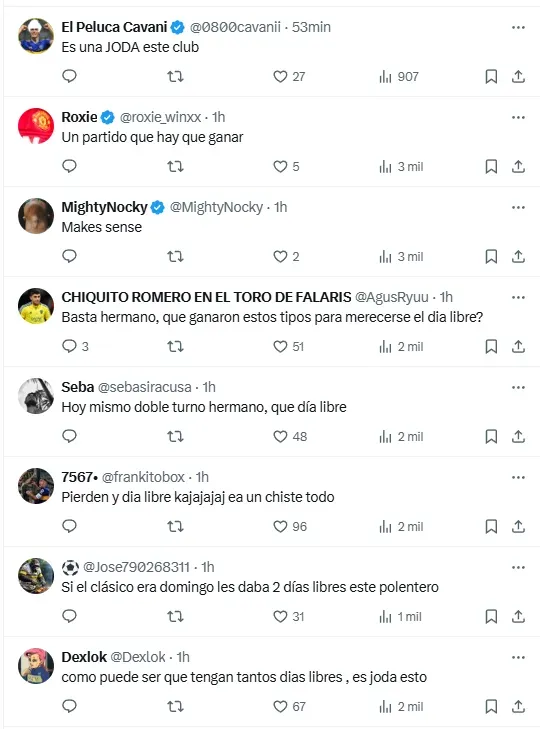The height and width of the screenshot is (729, 540).
Task: Like the tweet from @Jose790268311
Action: tap(288, 616)
